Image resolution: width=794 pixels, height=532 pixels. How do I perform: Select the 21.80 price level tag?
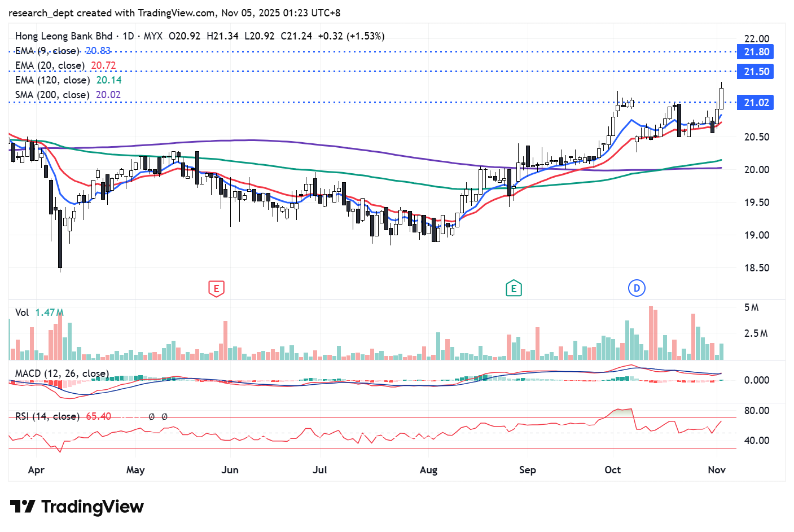756,52
